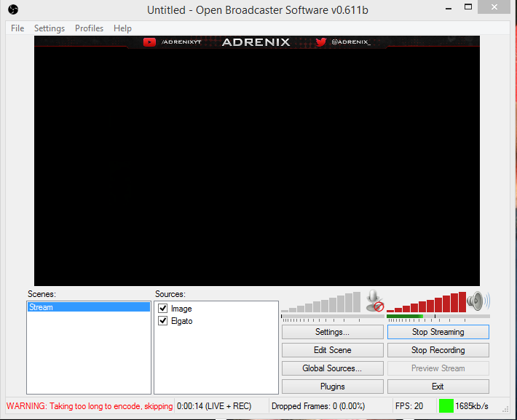This screenshot has height=420, width=517.
Task: Click the desktop audio level meter
Action: [438, 317]
